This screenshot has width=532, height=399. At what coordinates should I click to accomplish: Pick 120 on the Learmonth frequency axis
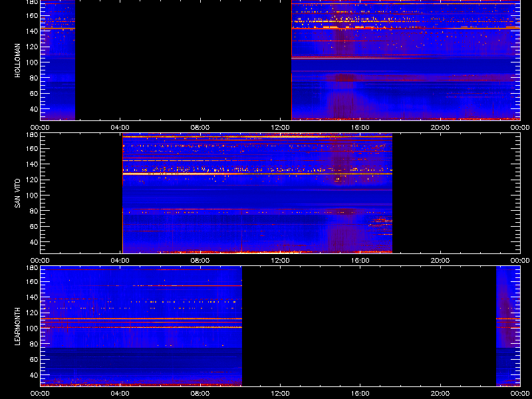coord(33,313)
